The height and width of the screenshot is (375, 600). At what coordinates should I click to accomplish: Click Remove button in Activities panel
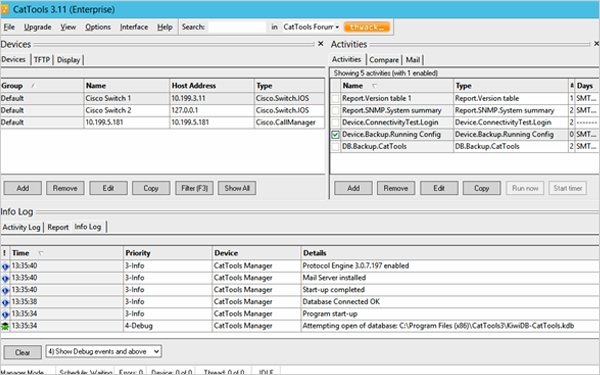(396, 188)
